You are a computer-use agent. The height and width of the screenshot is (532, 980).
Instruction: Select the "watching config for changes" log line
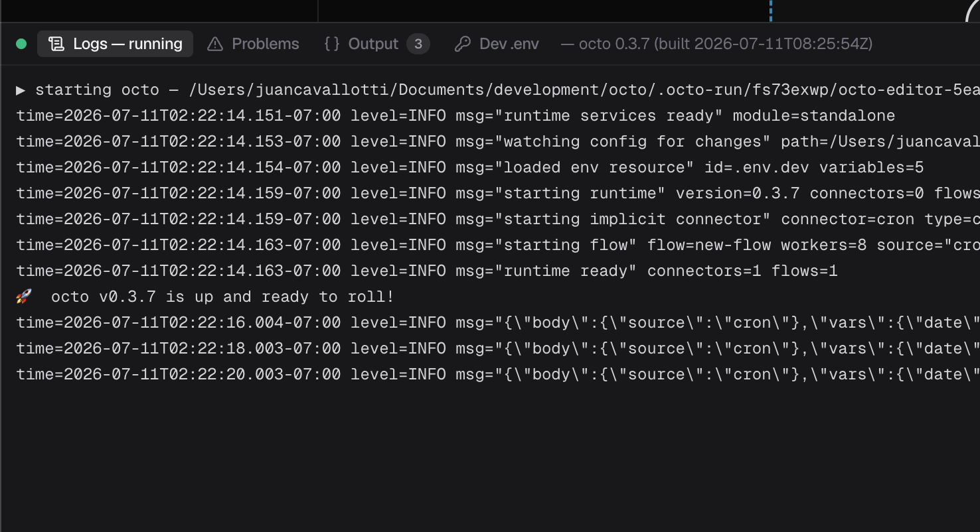(498, 141)
